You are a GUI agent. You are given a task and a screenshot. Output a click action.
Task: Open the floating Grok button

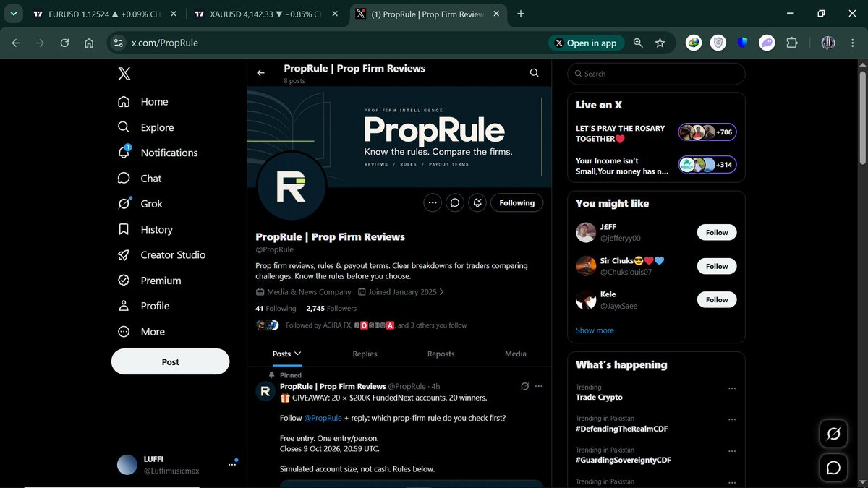833,434
